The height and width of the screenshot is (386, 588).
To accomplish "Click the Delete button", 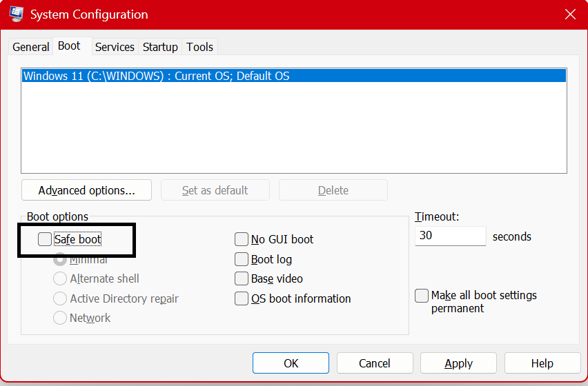I will (333, 190).
